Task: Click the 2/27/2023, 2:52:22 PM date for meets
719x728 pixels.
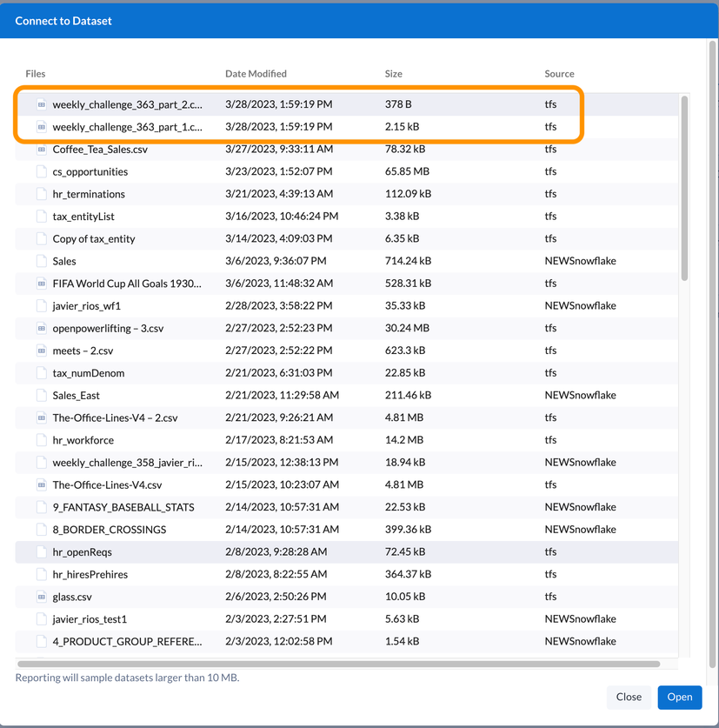Action: (279, 351)
